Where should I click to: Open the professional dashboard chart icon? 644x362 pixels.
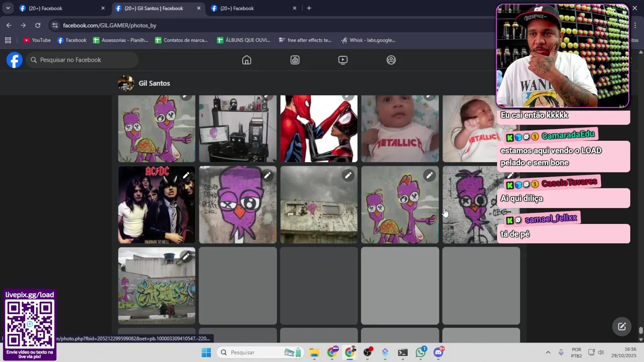coord(295,60)
